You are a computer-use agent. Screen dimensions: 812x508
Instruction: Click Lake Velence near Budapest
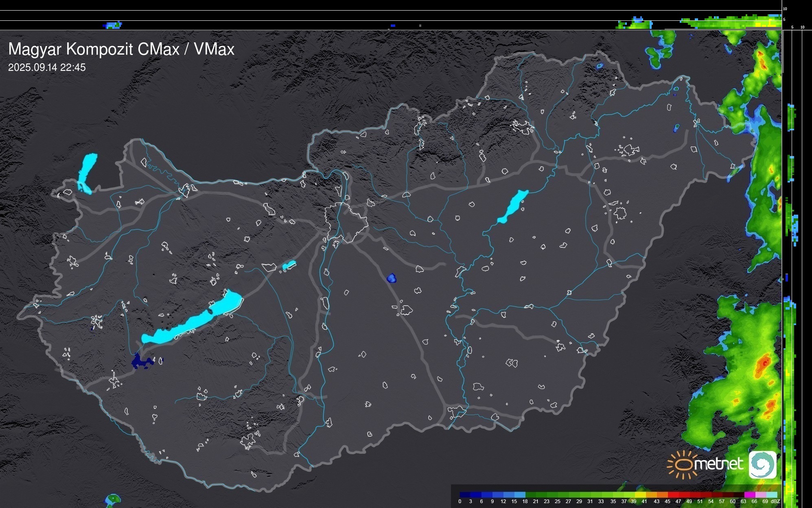click(x=289, y=265)
